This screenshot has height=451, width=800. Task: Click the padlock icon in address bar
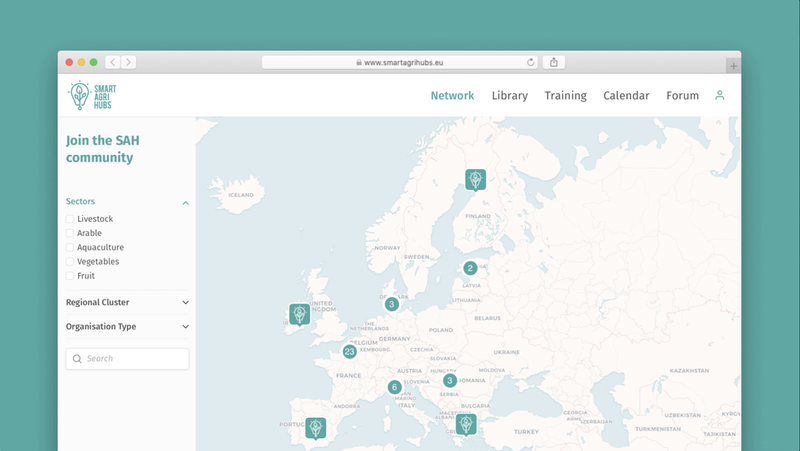359,62
